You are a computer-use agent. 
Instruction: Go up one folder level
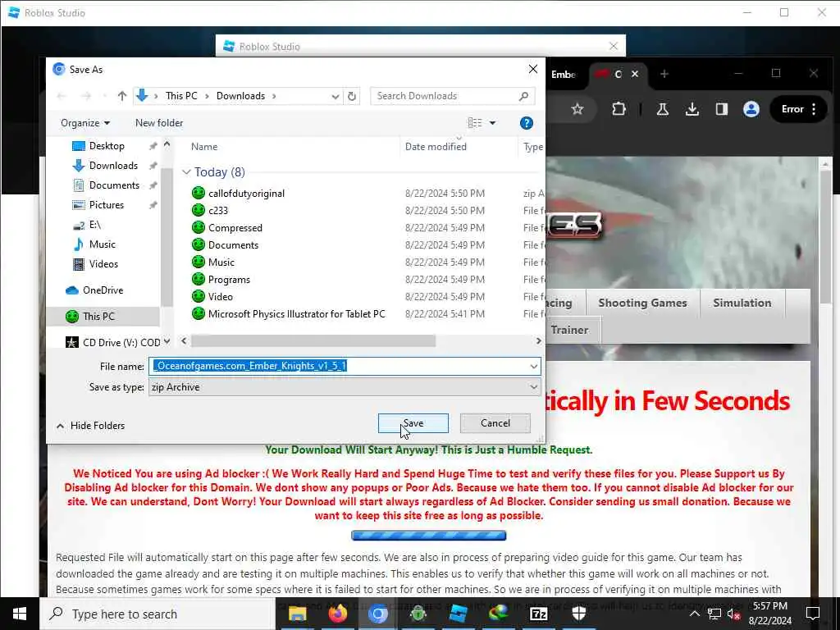(x=122, y=97)
